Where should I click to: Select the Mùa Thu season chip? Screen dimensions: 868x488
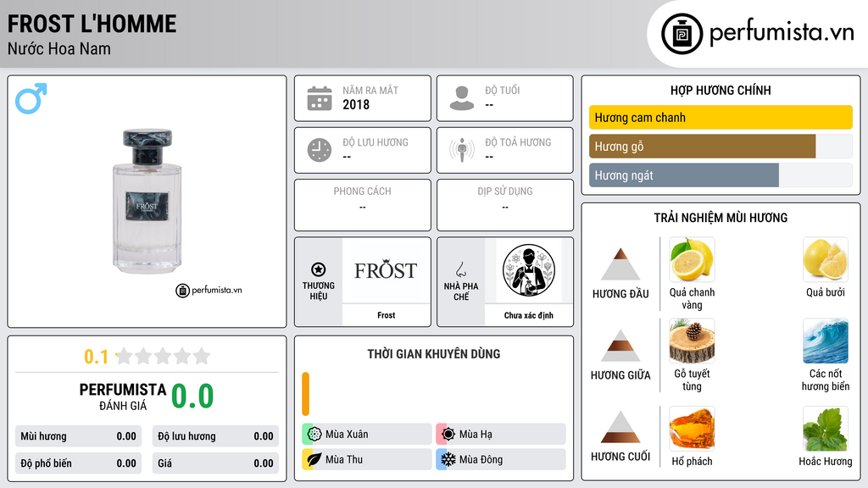367,459
